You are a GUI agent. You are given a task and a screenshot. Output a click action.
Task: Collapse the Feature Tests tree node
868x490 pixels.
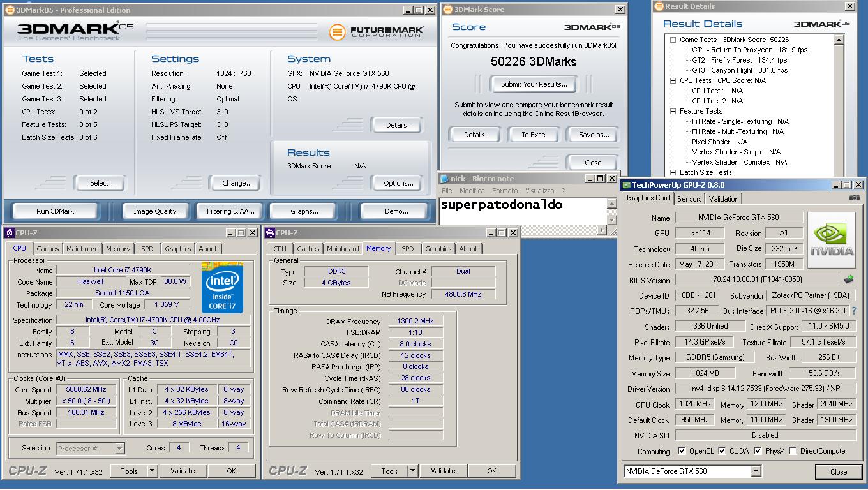673,111
